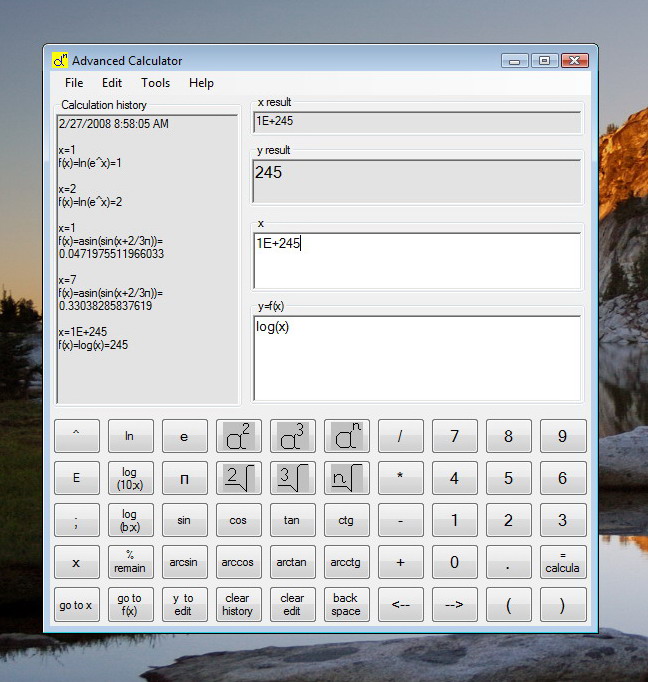648x682 pixels.
Task: Insert the cube root function
Action: click(x=292, y=478)
